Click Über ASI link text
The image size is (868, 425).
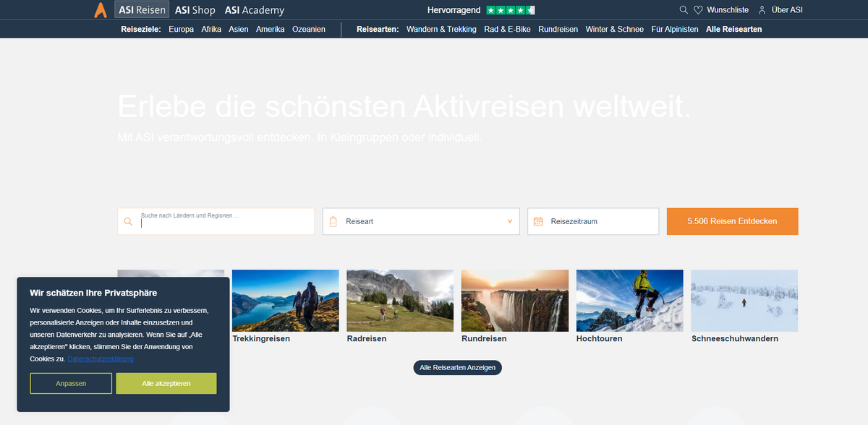coord(787,10)
